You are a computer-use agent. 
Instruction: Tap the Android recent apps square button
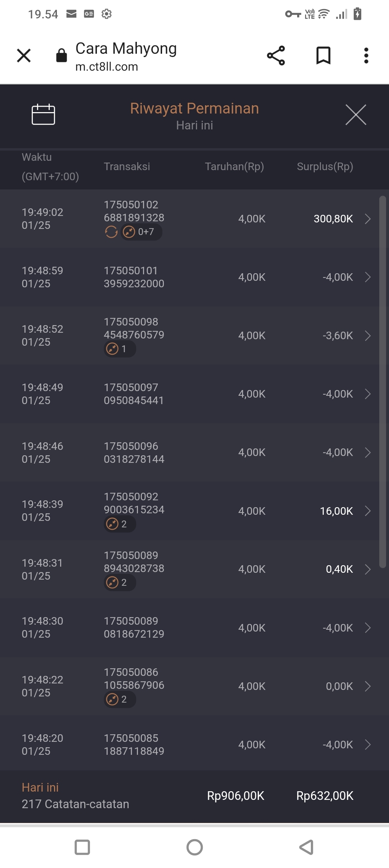pos(82,847)
